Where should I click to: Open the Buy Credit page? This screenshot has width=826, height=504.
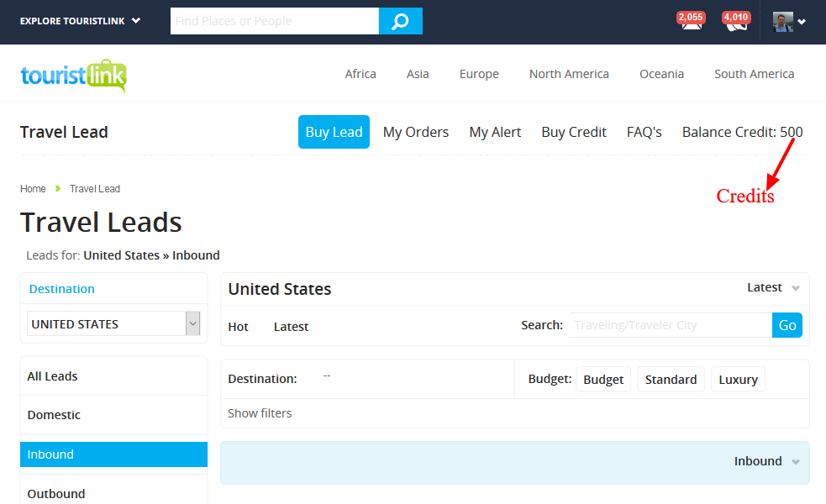click(x=574, y=132)
